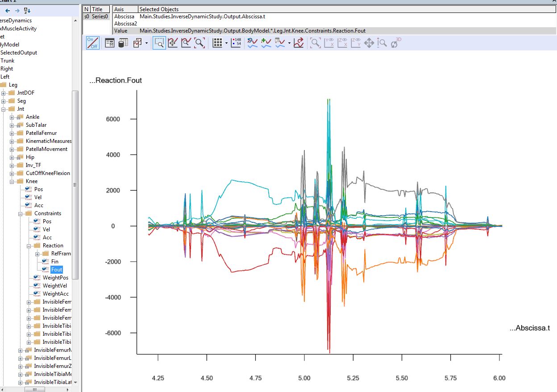Click the zoom-to-fit all icon

click(x=200, y=43)
